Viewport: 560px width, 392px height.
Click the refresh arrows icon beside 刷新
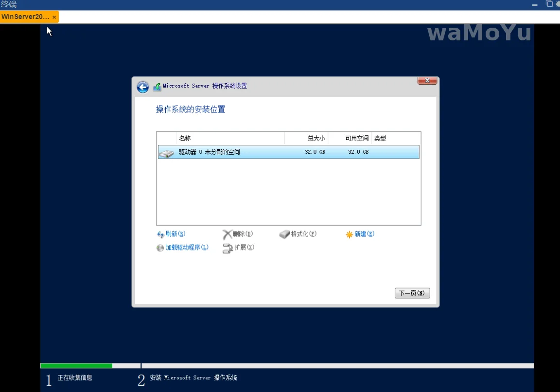pyautogui.click(x=160, y=234)
